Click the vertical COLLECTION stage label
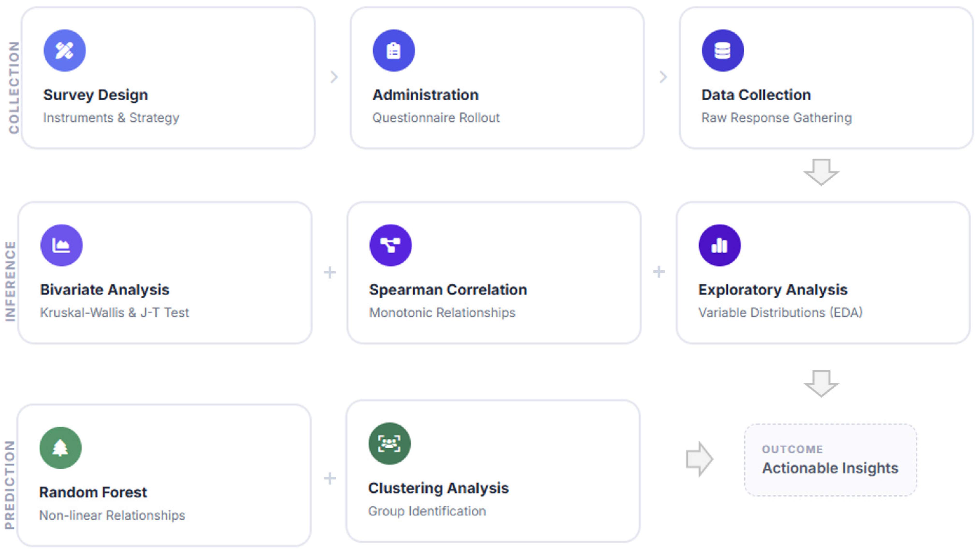The height and width of the screenshot is (552, 980). point(14,87)
